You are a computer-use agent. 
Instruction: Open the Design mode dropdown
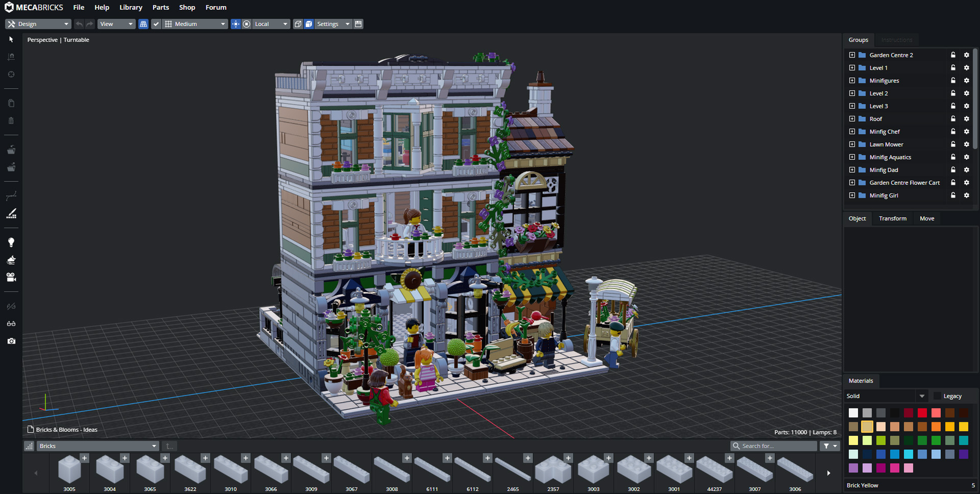pyautogui.click(x=38, y=24)
